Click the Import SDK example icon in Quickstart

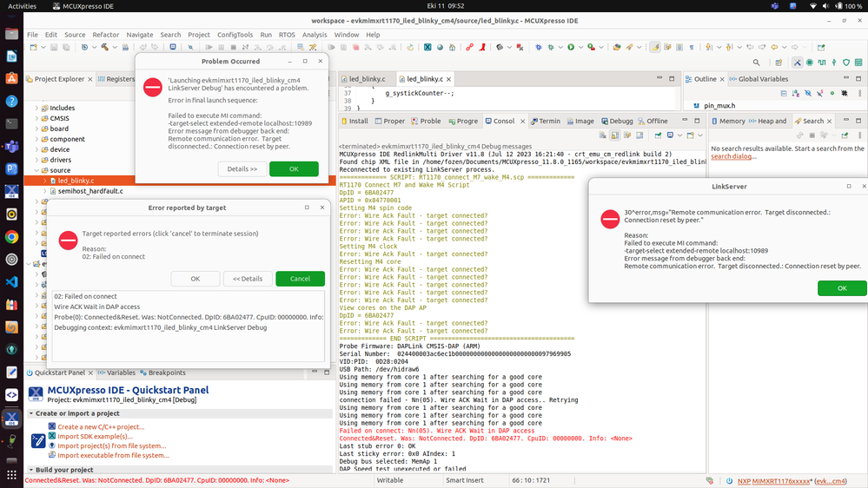[x=51, y=436]
